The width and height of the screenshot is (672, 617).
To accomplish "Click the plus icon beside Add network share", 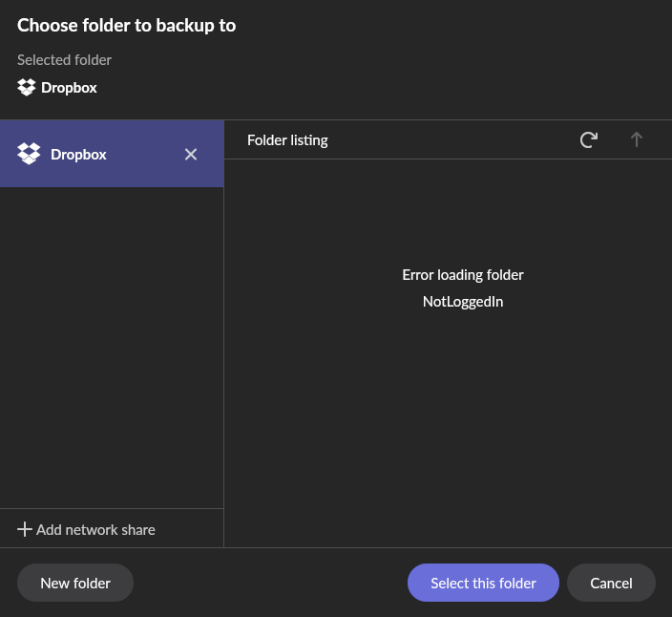I will click(25, 529).
